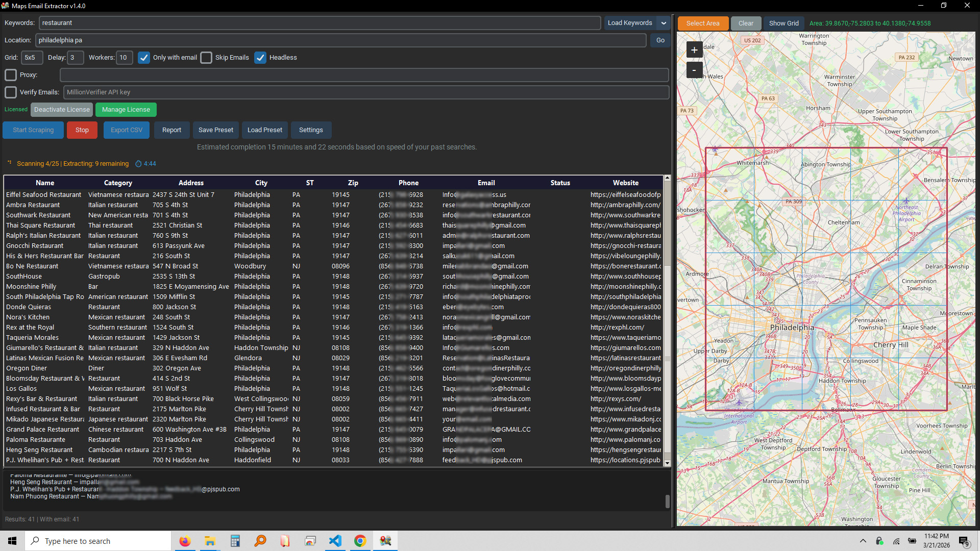Open Firefox from the taskbar
This screenshot has width=980, height=551.
185,541
